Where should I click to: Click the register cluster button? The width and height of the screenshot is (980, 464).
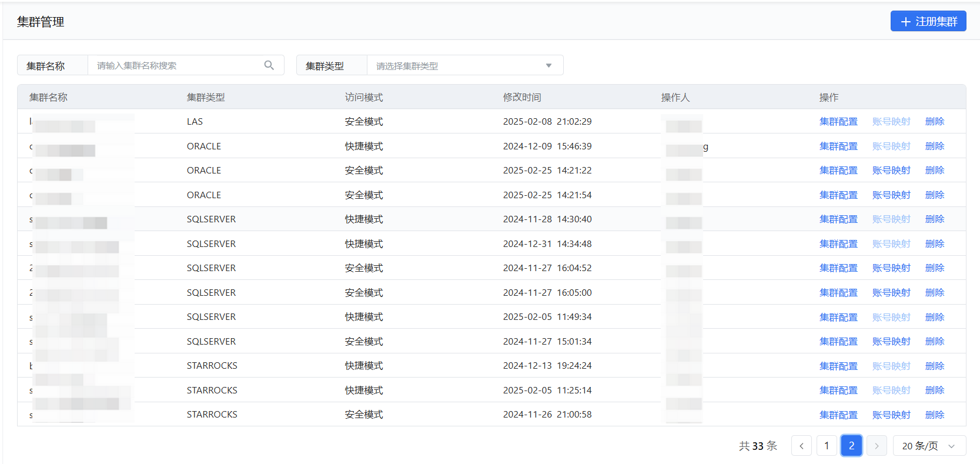coord(928,21)
